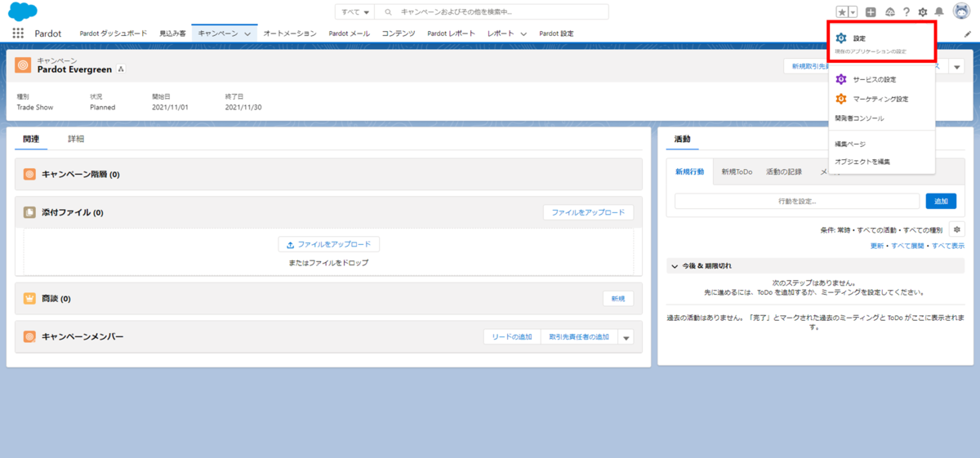Select 新規ToDo activity tab
Screen dimensions: 980x458
click(737, 171)
